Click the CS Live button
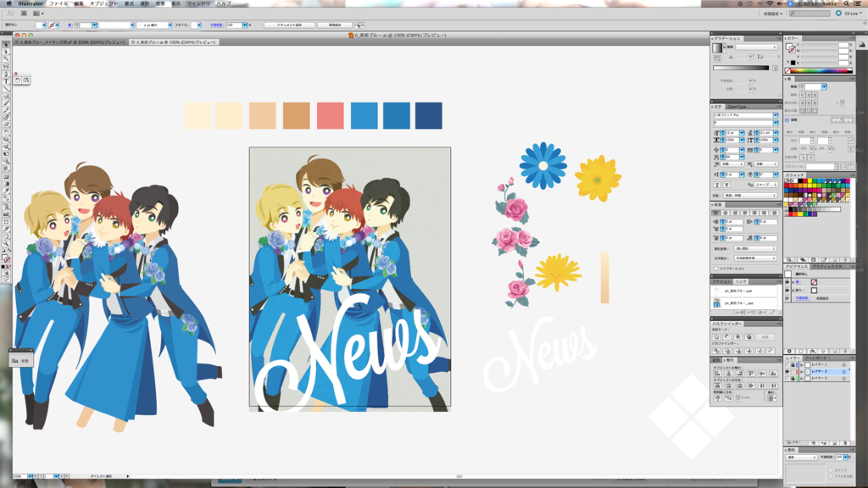 849,14
